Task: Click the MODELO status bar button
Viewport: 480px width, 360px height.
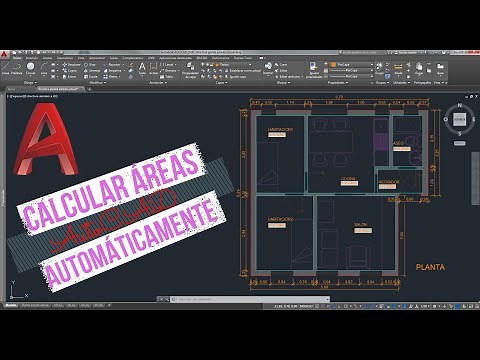Action: point(305,306)
